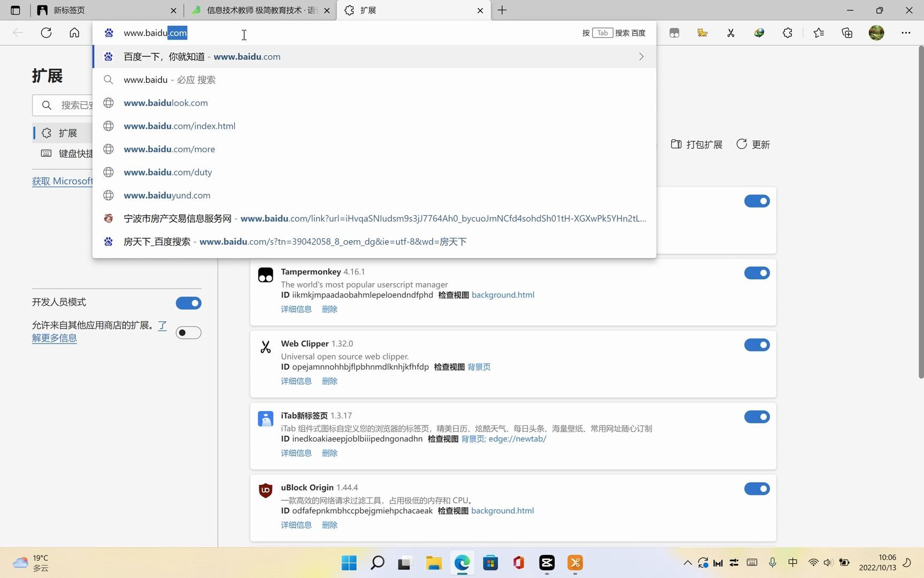
Task: Close the 信息技术教师 tab
Action: point(327,11)
